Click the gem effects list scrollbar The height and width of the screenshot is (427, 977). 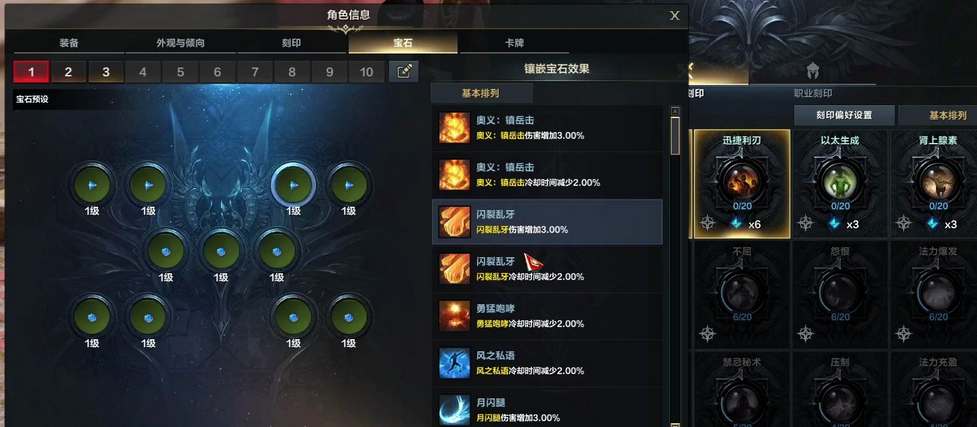675,135
